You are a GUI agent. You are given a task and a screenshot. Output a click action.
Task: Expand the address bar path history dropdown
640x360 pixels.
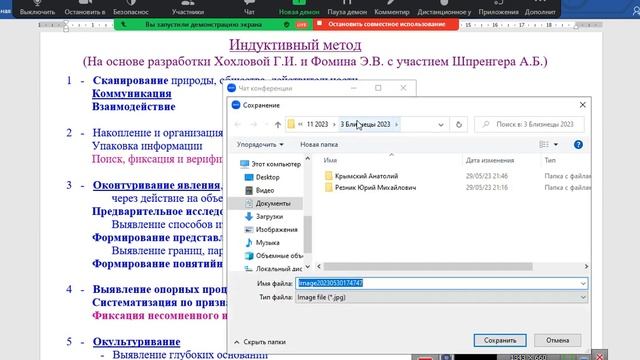click(x=440, y=124)
